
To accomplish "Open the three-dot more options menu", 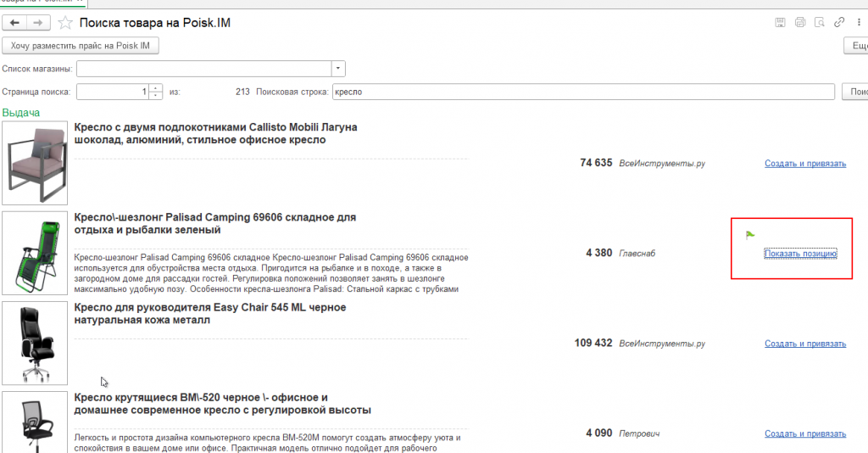I will click(860, 22).
